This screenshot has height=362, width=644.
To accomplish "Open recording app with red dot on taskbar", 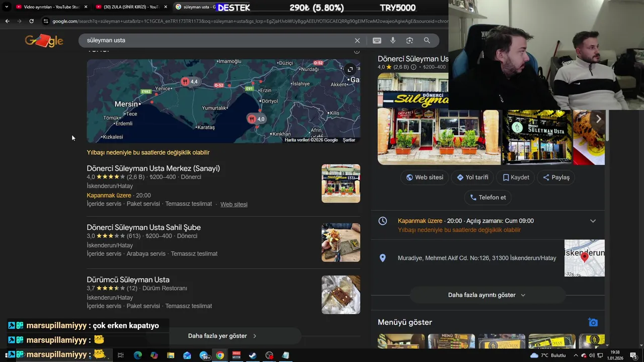I will [x=269, y=355].
